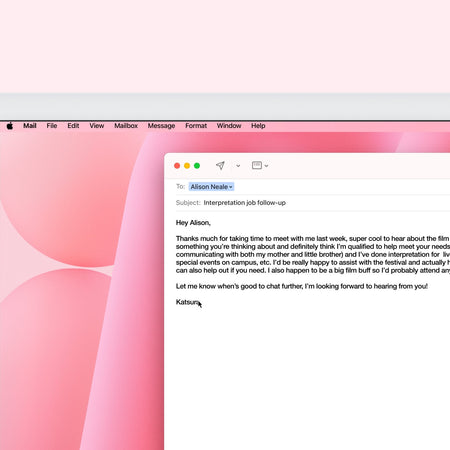This screenshot has height=450, width=450.
Task: Send the message with paper plane icon
Action: point(220,165)
